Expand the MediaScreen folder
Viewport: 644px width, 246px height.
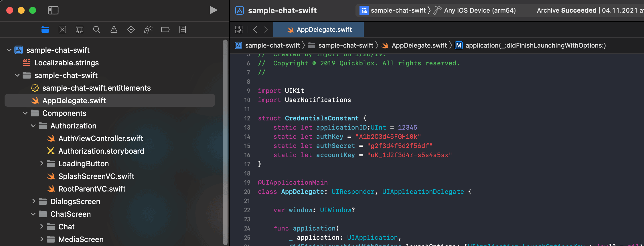pyautogui.click(x=42, y=239)
